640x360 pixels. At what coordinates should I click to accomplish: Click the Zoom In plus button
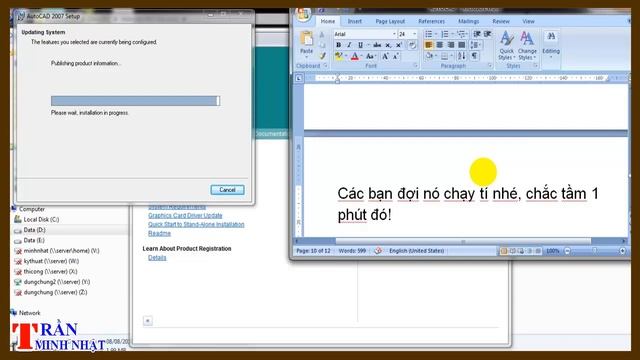pos(622,251)
